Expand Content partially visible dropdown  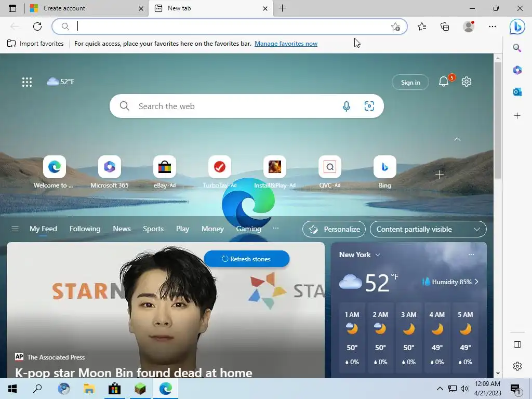pyautogui.click(x=428, y=229)
